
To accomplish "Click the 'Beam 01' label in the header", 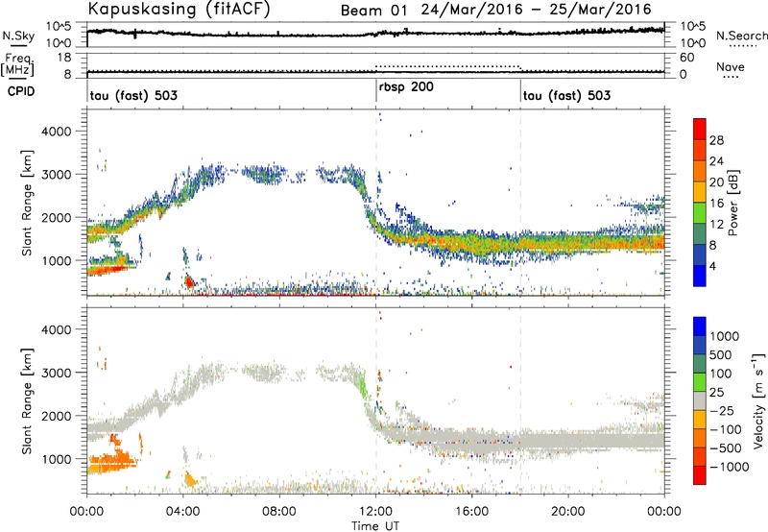I will coord(373,11).
